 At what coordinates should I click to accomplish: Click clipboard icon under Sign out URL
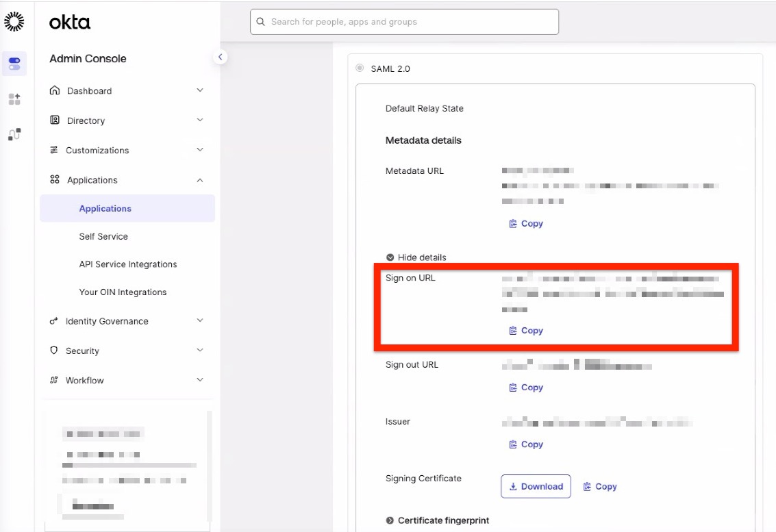pos(513,388)
